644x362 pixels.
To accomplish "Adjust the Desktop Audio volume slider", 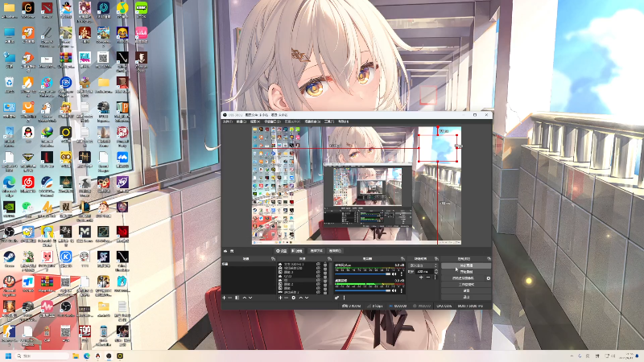I will pyautogui.click(x=363, y=290).
